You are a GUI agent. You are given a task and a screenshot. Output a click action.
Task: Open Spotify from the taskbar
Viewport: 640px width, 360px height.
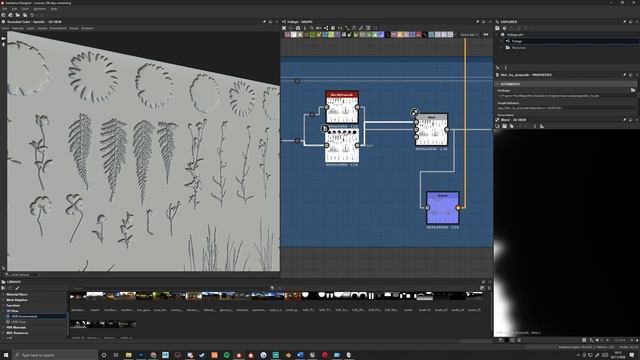[x=227, y=355]
